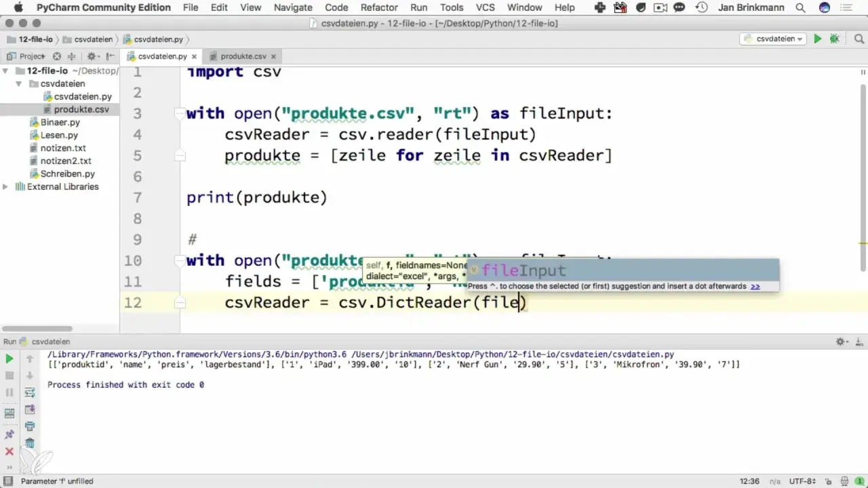Click the >> link in completion hint
The width and height of the screenshot is (868, 488).
coord(755,287)
